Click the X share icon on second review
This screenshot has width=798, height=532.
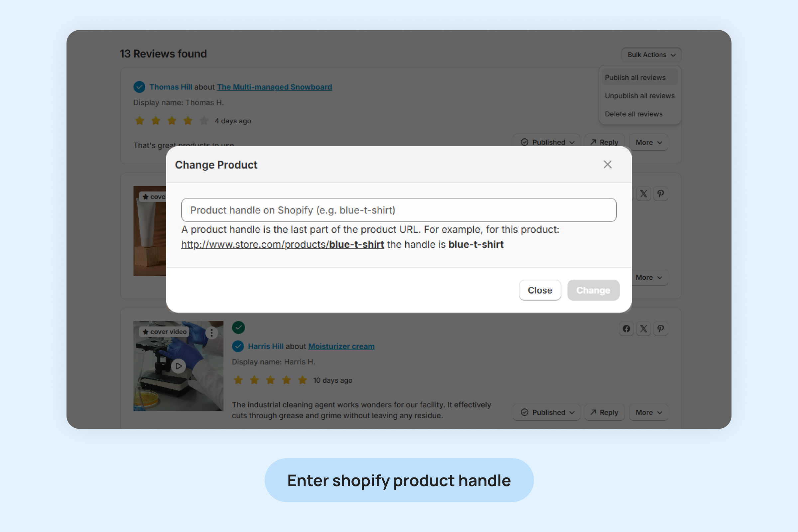coord(643,194)
